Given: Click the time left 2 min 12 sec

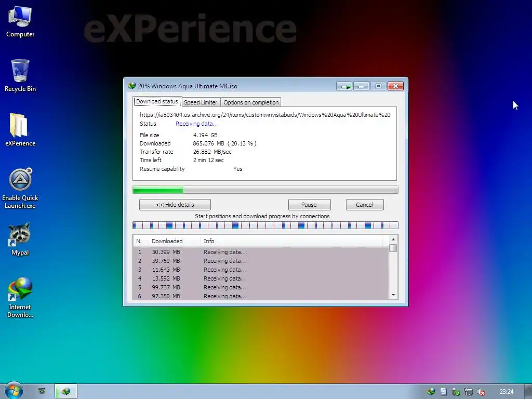Looking at the screenshot, I should coord(208,160).
